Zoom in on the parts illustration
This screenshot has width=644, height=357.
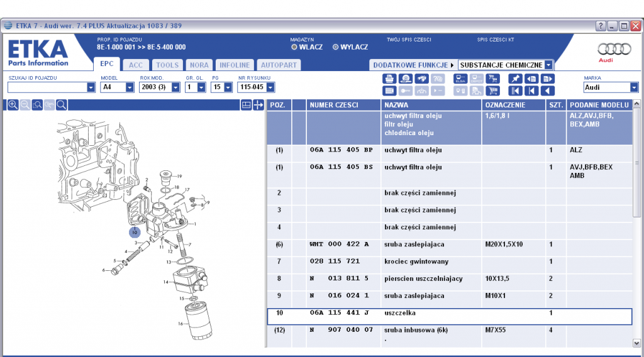[13, 105]
